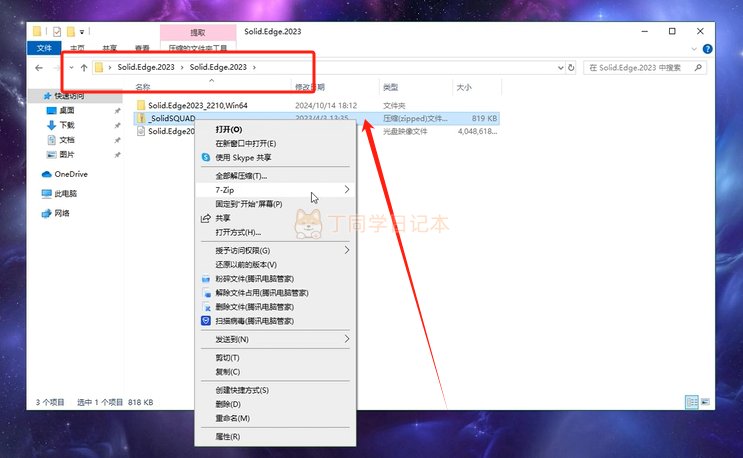
Task: Choose 在新窗口中打开(E) from context menu
Action: tap(275, 144)
